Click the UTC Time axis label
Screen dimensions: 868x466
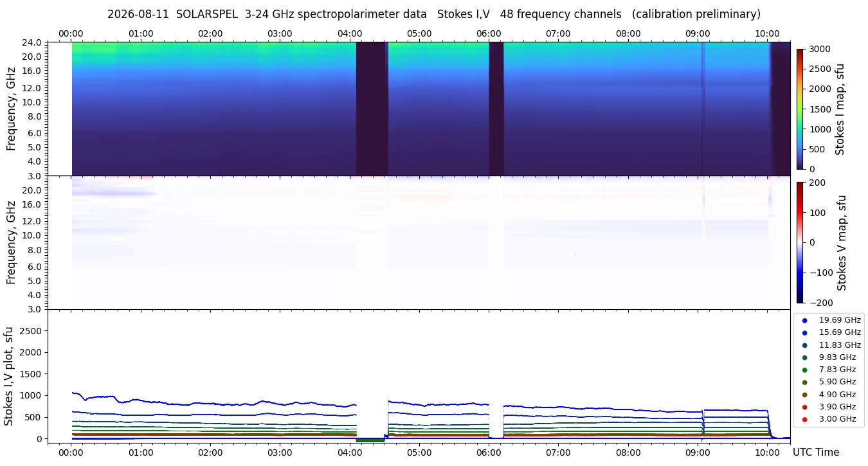click(816, 453)
